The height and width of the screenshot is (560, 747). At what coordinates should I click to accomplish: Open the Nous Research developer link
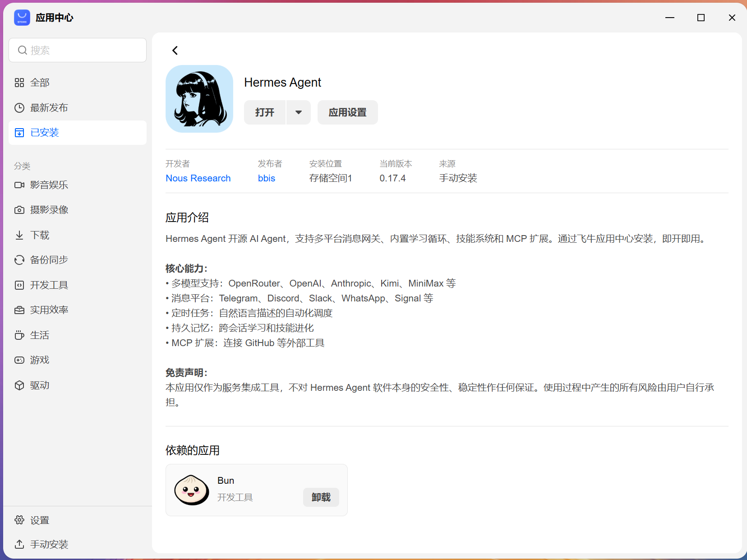198,178
